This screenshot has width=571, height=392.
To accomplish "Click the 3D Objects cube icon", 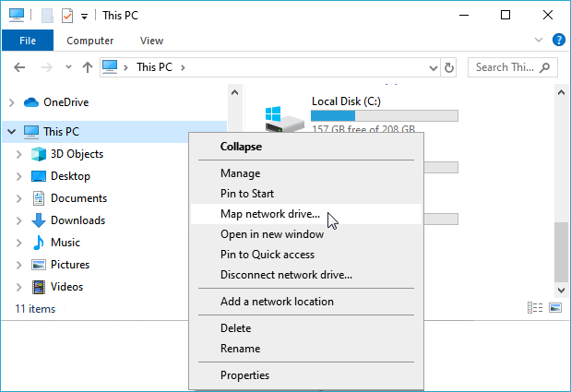I will coord(39,154).
